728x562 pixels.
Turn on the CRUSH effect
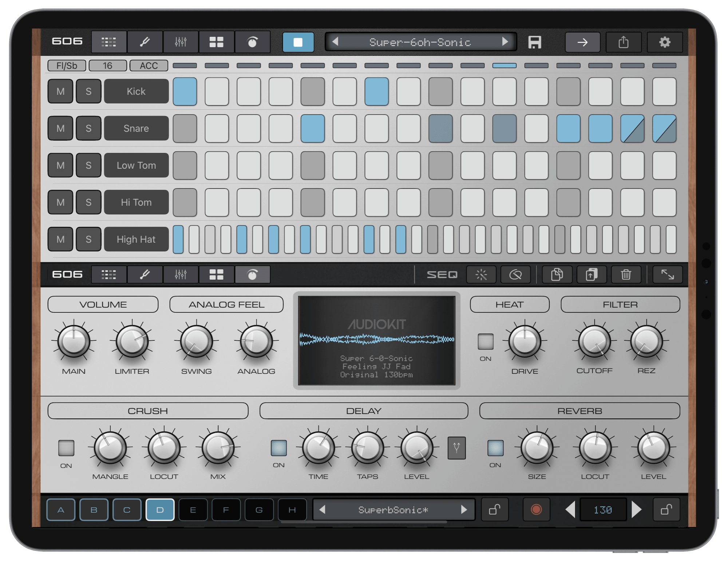click(66, 448)
